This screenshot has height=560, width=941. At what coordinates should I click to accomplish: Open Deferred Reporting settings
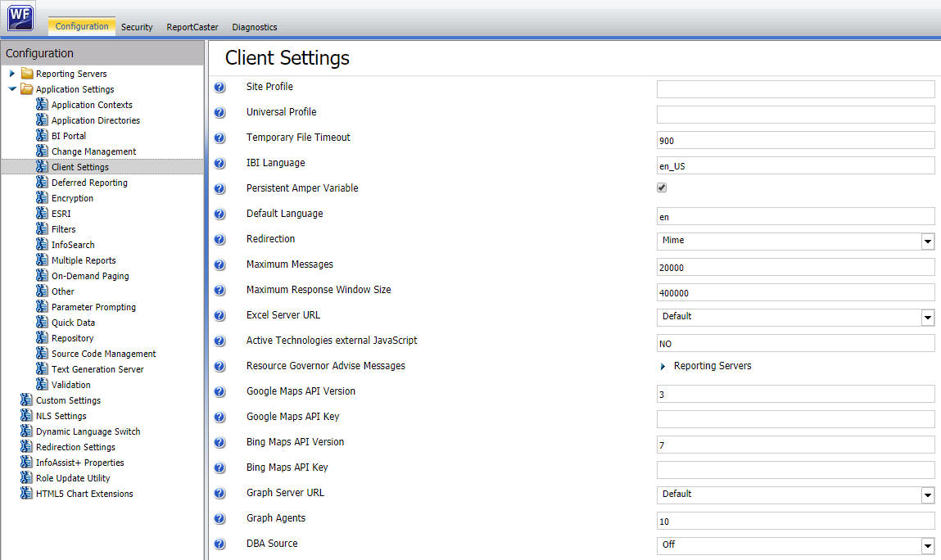(89, 183)
